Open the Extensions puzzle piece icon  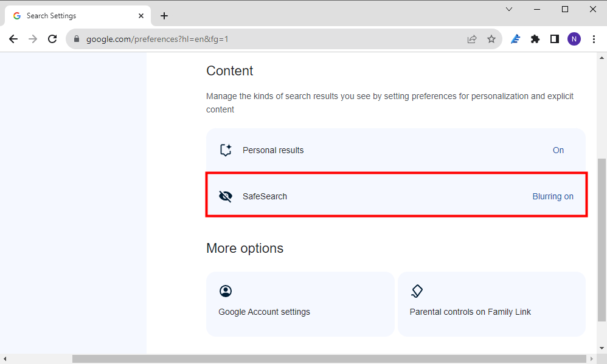535,39
